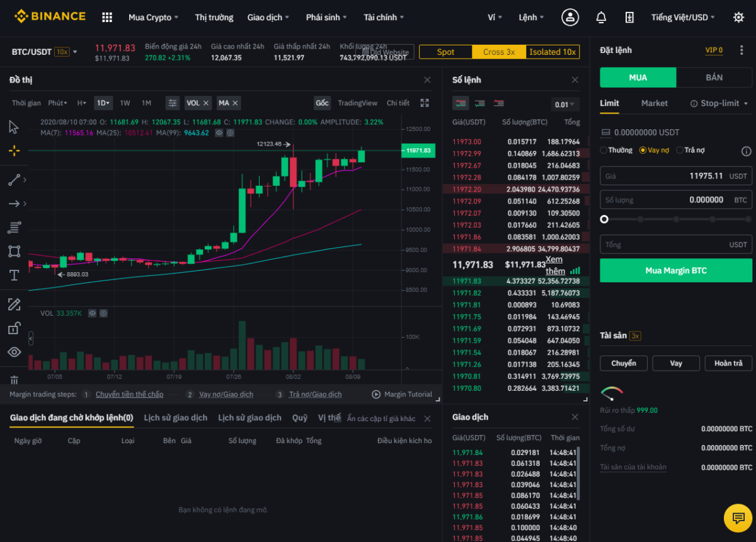Select the arrow ray drawing tool
Screen dimensions: 756x542
point(14,204)
